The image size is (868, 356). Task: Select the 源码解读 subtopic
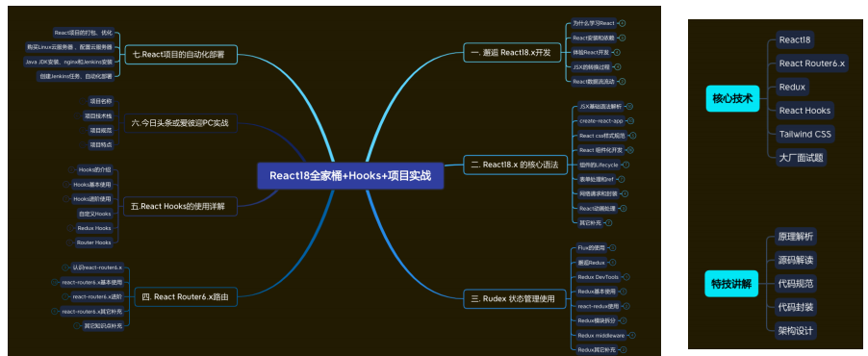tap(796, 260)
